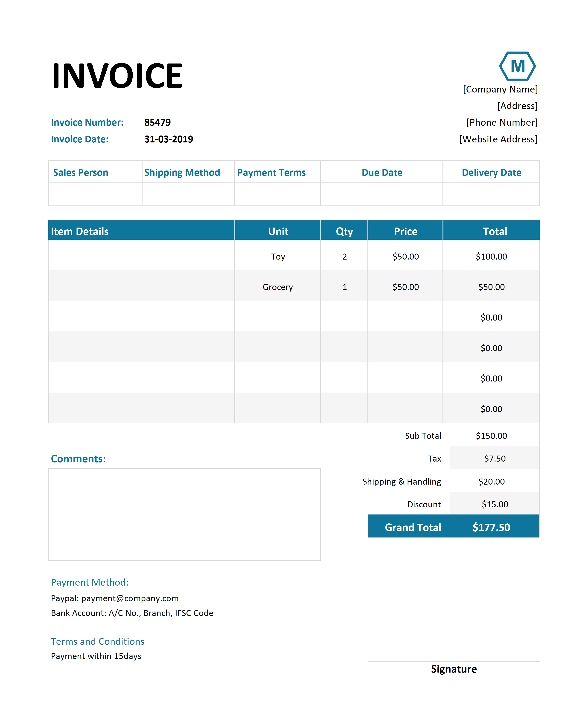Click the Sales Person header cell
588x728 pixels.
pos(95,172)
